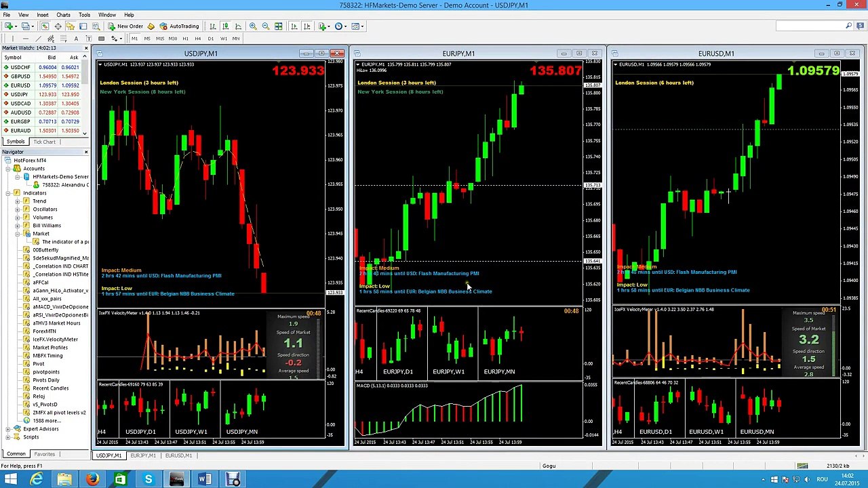This screenshot has width=868, height=488.
Task: Expand the Oscillators folder
Action: click(18, 209)
